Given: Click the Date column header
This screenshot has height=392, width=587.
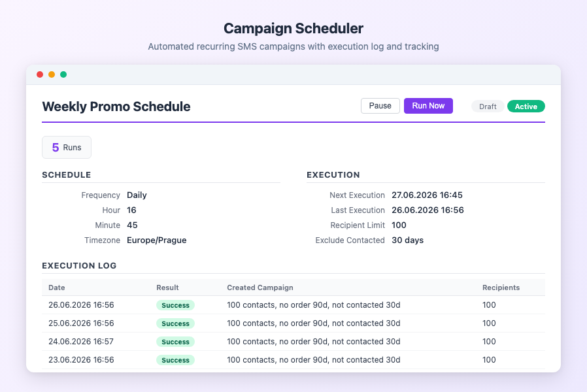Looking at the screenshot, I should [x=56, y=287].
